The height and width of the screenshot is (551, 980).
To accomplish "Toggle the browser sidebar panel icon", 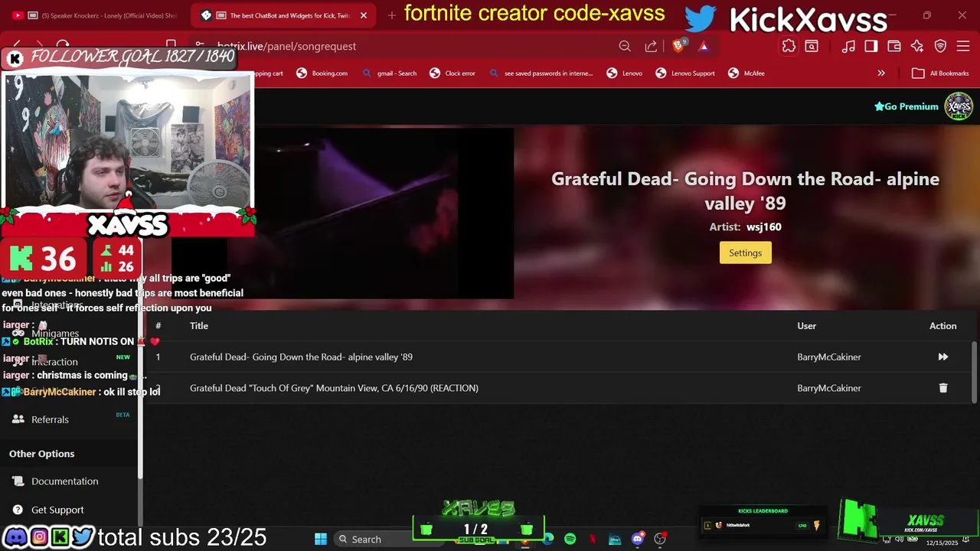I will click(x=871, y=46).
